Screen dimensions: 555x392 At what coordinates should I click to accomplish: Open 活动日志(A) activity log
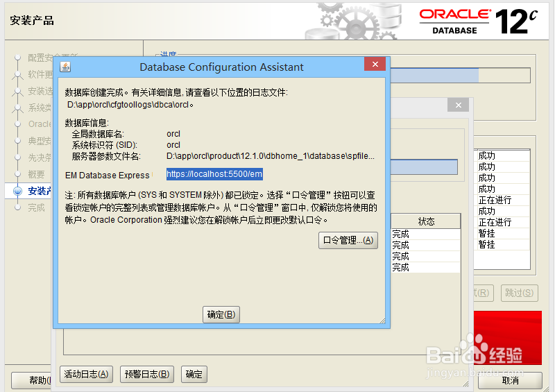(86, 374)
